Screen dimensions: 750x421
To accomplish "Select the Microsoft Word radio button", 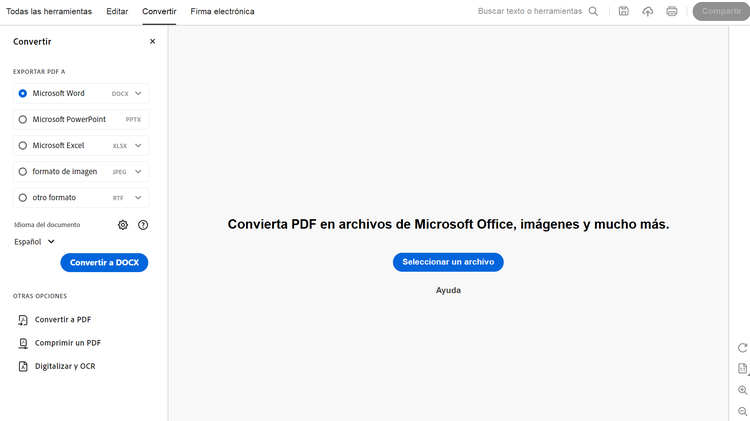I will pyautogui.click(x=23, y=93).
